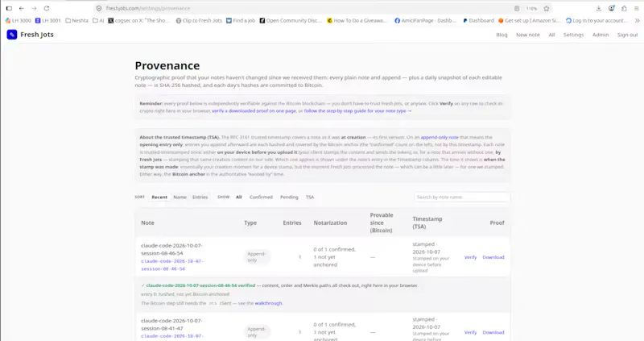Click the Timestamp (TSA) column header
The width and height of the screenshot is (644, 341).
[427, 223]
